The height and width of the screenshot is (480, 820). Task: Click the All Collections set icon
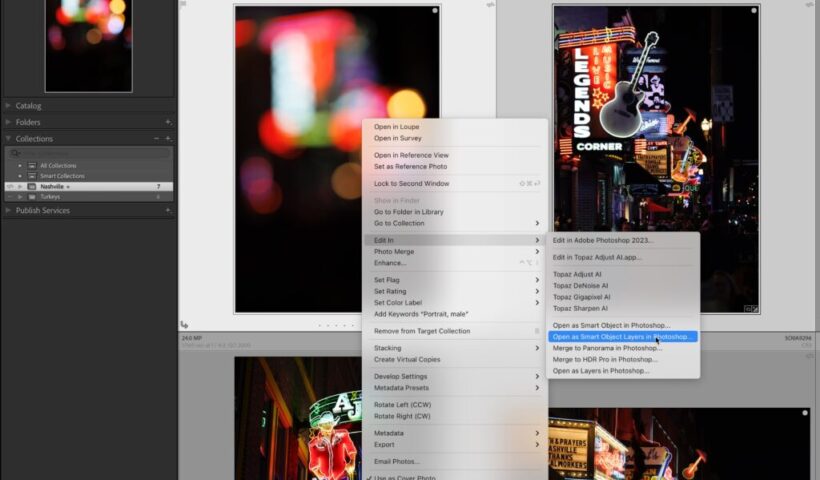pos(32,166)
